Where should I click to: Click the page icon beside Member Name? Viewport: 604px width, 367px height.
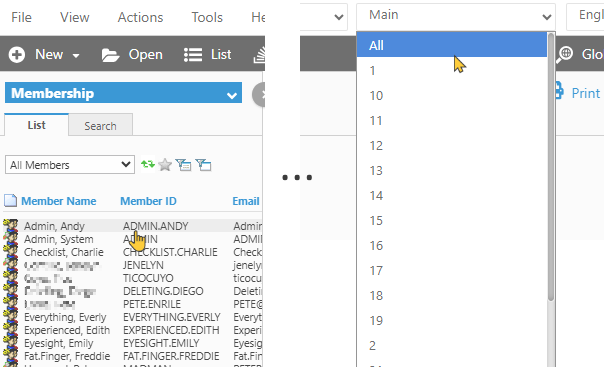tap(10, 201)
